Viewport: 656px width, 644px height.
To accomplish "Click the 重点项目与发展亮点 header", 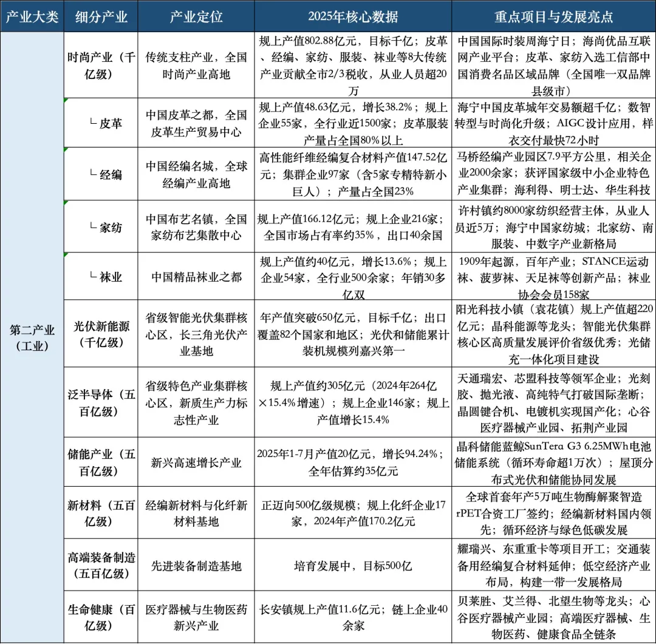I will (x=553, y=16).
